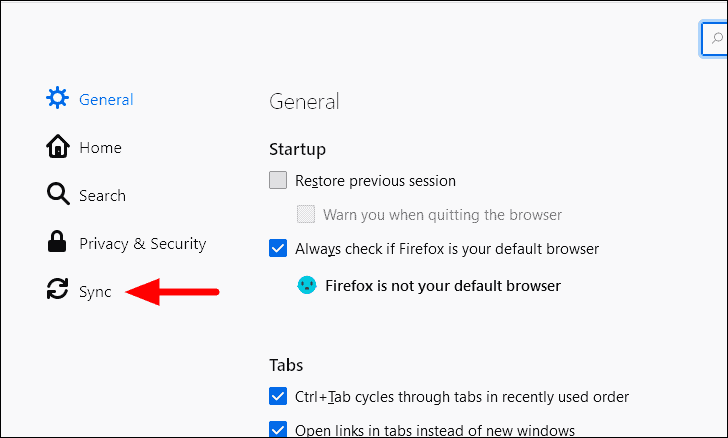Click the Sync circular arrows icon
728x438 pixels.
(x=58, y=289)
